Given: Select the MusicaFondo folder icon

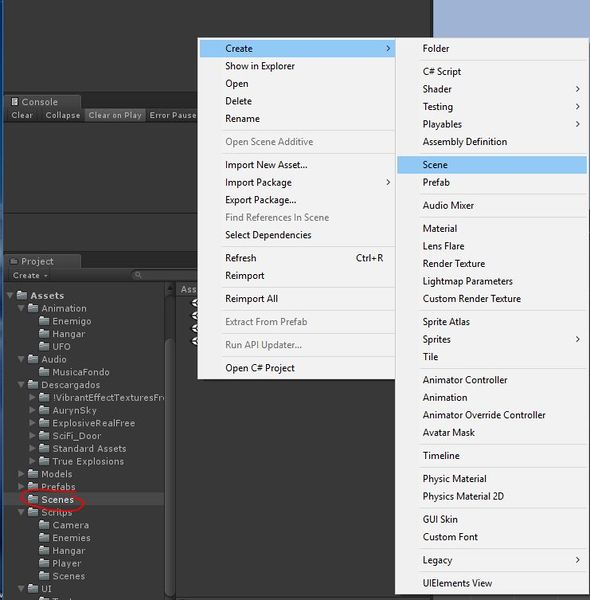Looking at the screenshot, I should [x=44, y=372].
